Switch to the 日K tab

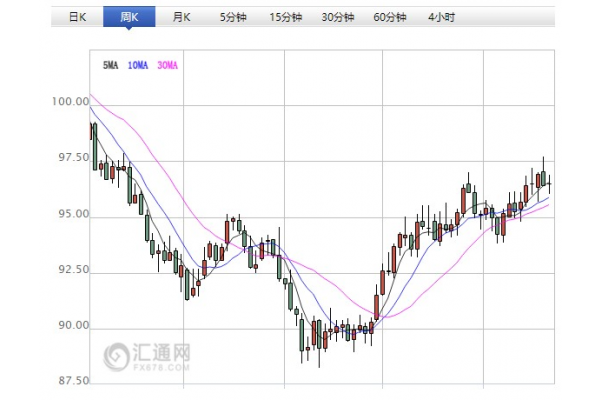click(x=76, y=17)
